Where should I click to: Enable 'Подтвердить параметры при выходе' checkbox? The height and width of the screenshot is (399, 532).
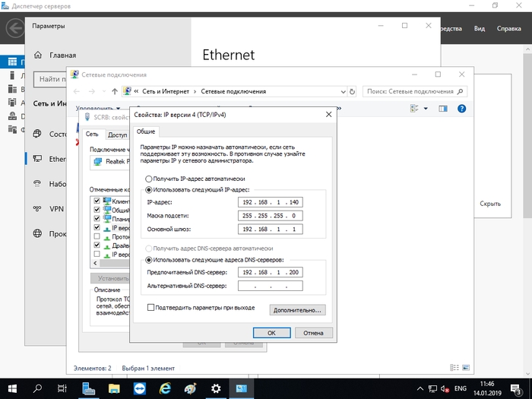tap(150, 308)
